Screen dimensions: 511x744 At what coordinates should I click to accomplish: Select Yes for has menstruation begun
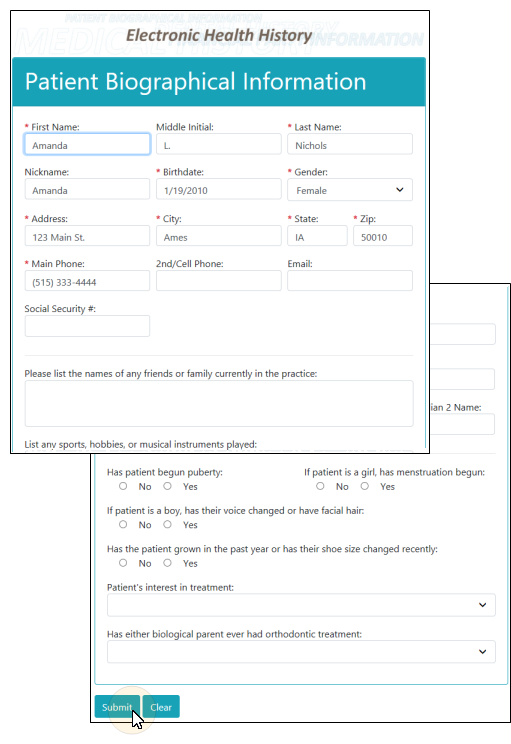(364, 486)
